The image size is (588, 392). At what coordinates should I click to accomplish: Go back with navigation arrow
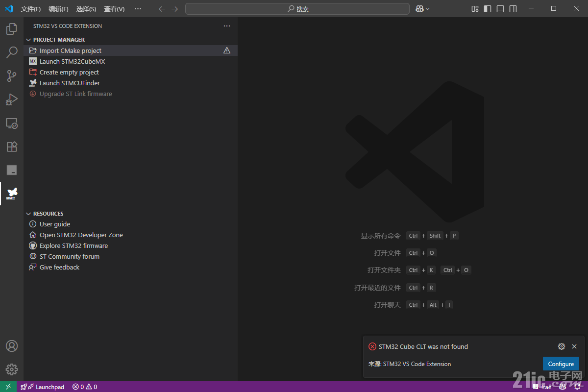tap(162, 9)
